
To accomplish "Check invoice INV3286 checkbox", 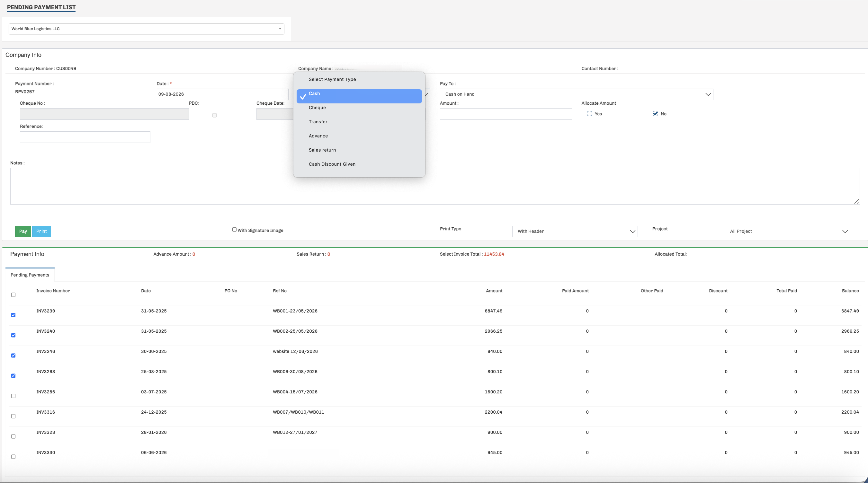I will [x=13, y=396].
